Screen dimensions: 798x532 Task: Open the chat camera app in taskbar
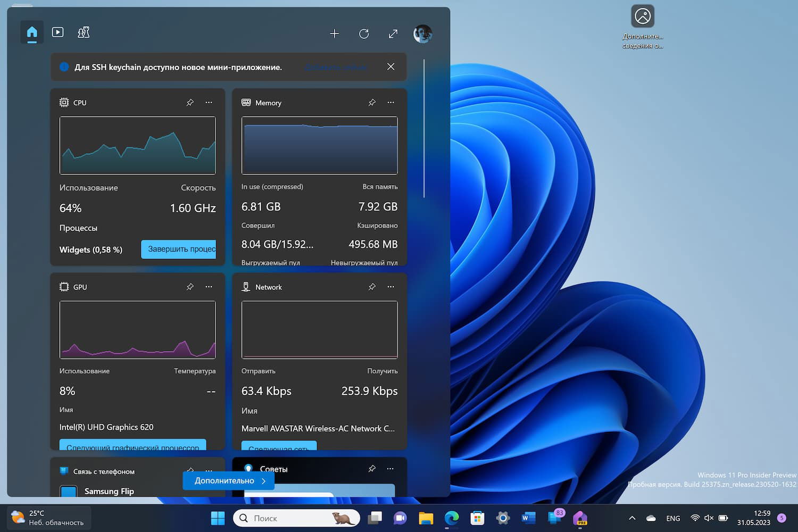coord(400,518)
